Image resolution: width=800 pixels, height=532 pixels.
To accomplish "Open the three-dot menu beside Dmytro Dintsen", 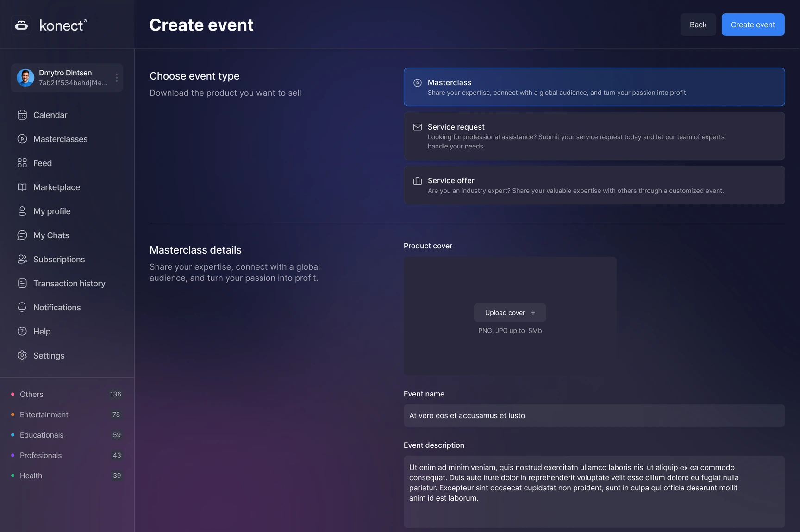I will 117,78.
